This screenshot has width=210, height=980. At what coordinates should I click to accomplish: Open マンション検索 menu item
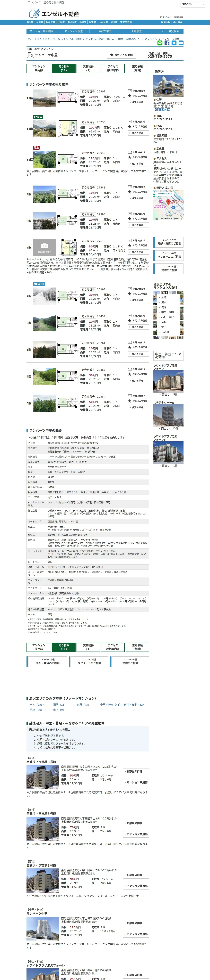coord(74,31)
